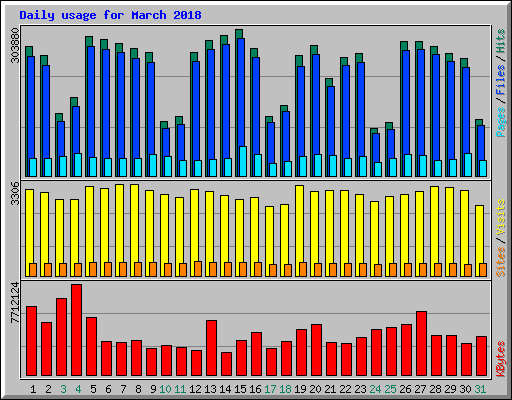Click day label 15 on the x-axis

pos(240,389)
